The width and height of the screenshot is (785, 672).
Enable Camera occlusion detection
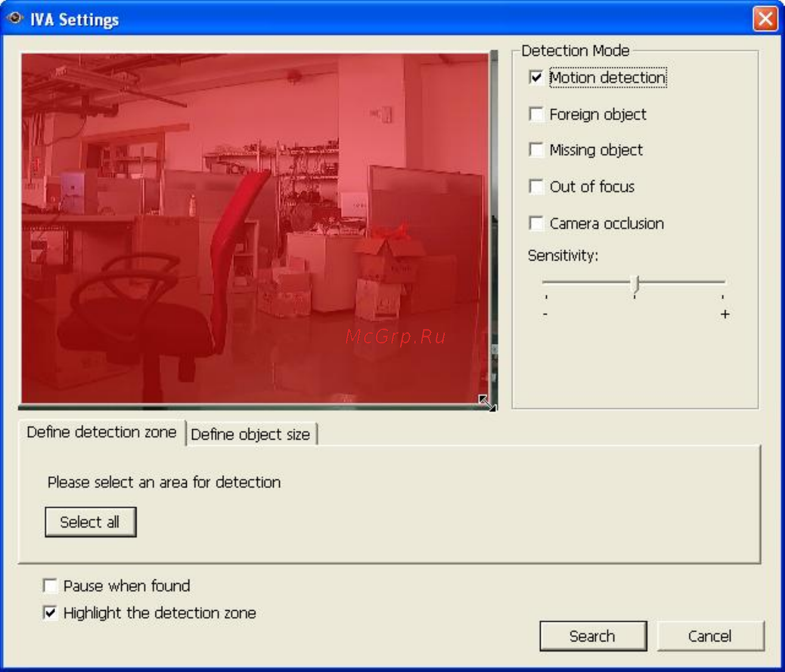536,223
